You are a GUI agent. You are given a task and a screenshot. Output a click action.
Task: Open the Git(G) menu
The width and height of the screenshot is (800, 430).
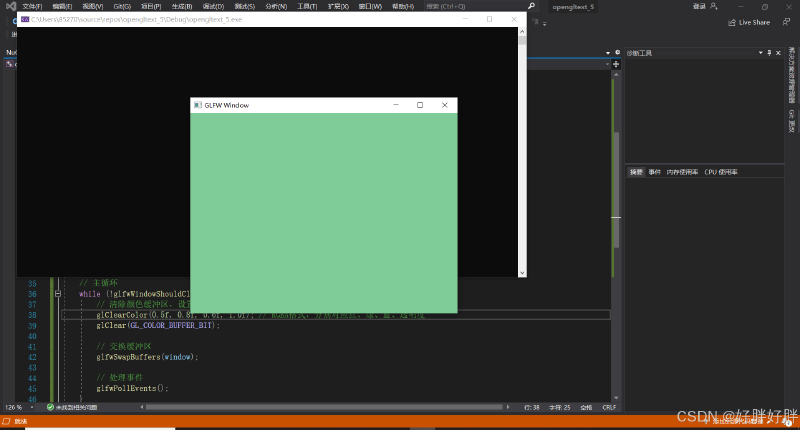pyautogui.click(x=122, y=6)
